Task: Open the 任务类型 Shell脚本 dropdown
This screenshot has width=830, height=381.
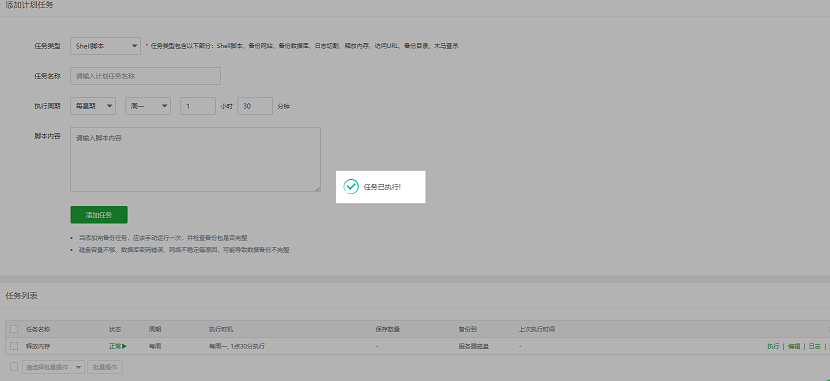Action: tap(105, 46)
